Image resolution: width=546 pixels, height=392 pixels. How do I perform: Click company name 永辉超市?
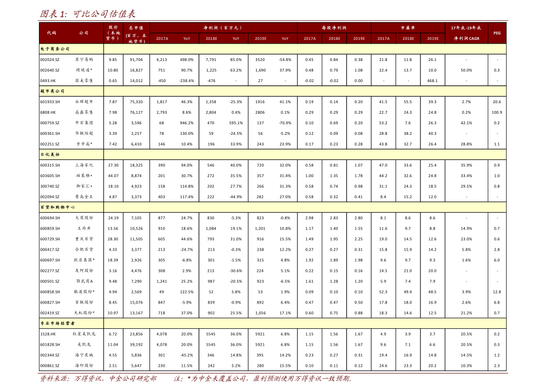pyautogui.click(x=84, y=102)
